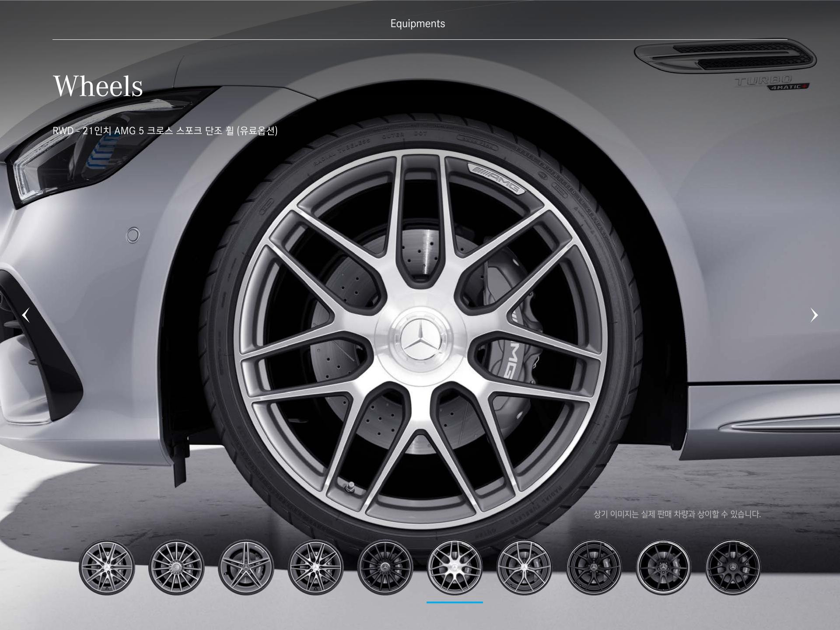Screen dimensions: 840x630
Task: Click the RWD 21인치 AMG wheel description
Action: (165, 130)
